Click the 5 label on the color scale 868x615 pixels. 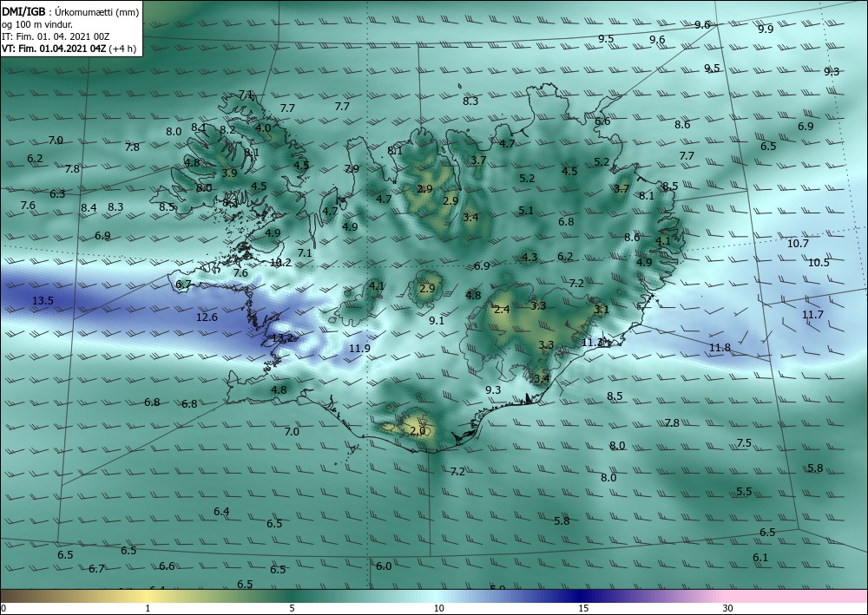pos(292,609)
